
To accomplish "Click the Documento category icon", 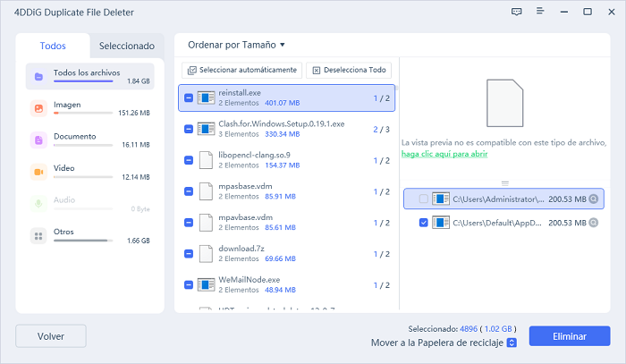I will [38, 140].
